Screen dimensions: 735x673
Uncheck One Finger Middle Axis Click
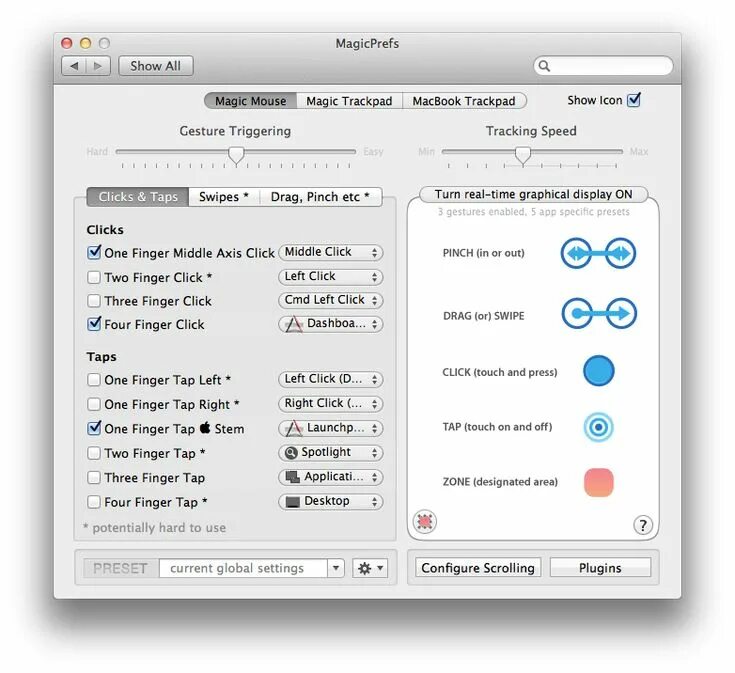(x=94, y=252)
